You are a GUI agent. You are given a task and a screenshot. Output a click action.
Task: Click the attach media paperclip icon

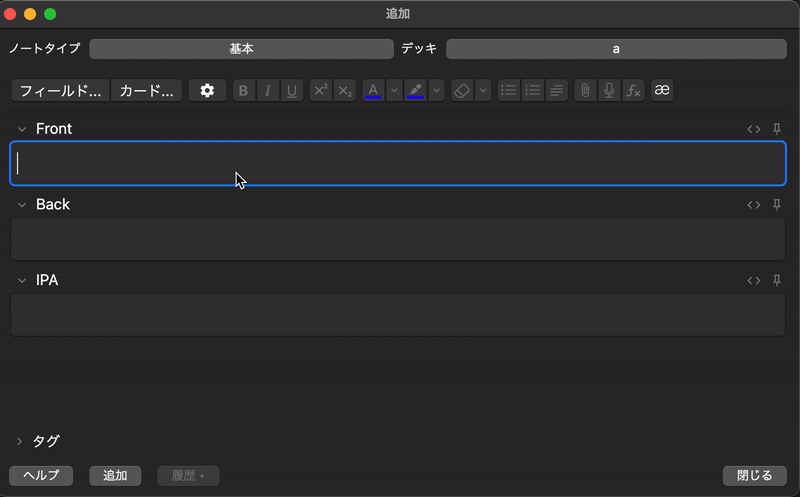pyautogui.click(x=585, y=90)
